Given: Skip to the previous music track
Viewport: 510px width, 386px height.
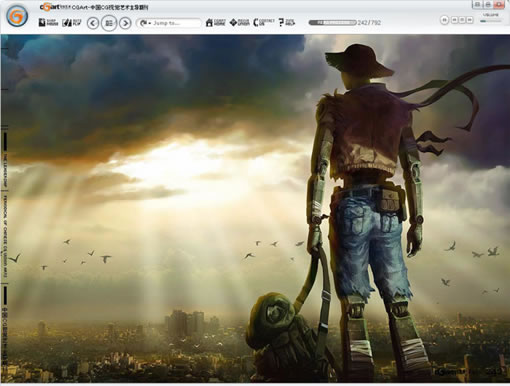Looking at the screenshot, I should click(x=455, y=20).
